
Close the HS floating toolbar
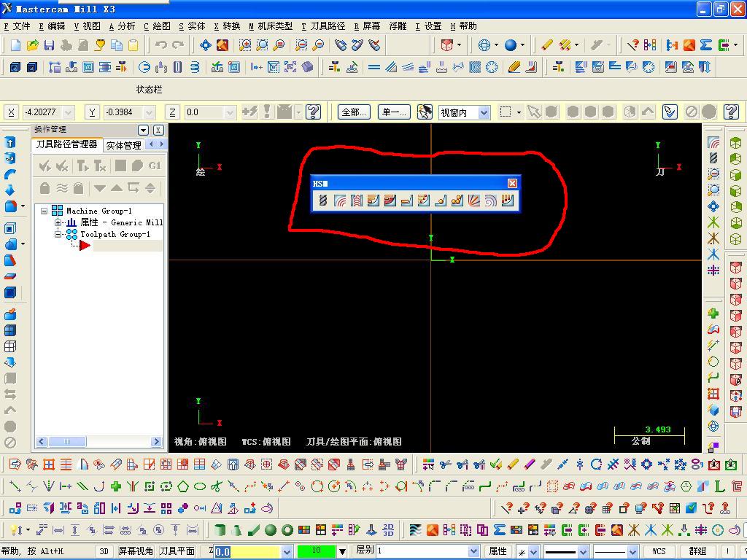[x=512, y=183]
